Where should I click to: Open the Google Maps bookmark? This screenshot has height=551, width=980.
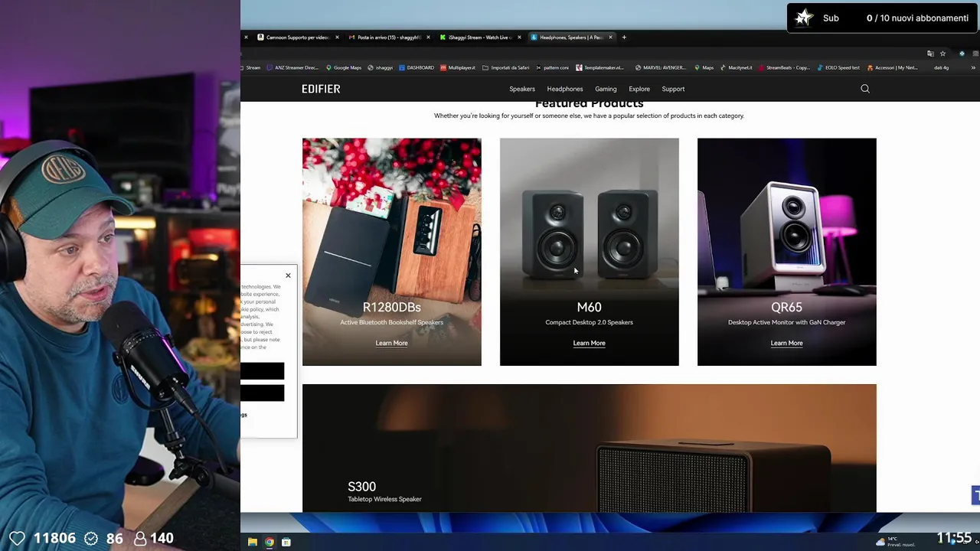point(344,67)
